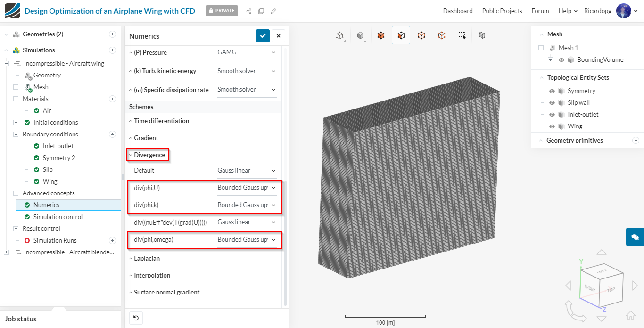Select the node selection cube icon
The width and height of the screenshot is (644, 328).
(442, 35)
